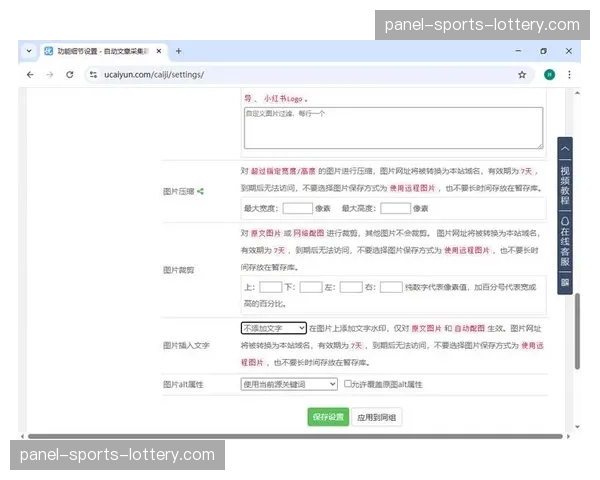This screenshot has width=600, height=480.
Task: Open the 不添加文字 dropdown
Action: pos(274,328)
